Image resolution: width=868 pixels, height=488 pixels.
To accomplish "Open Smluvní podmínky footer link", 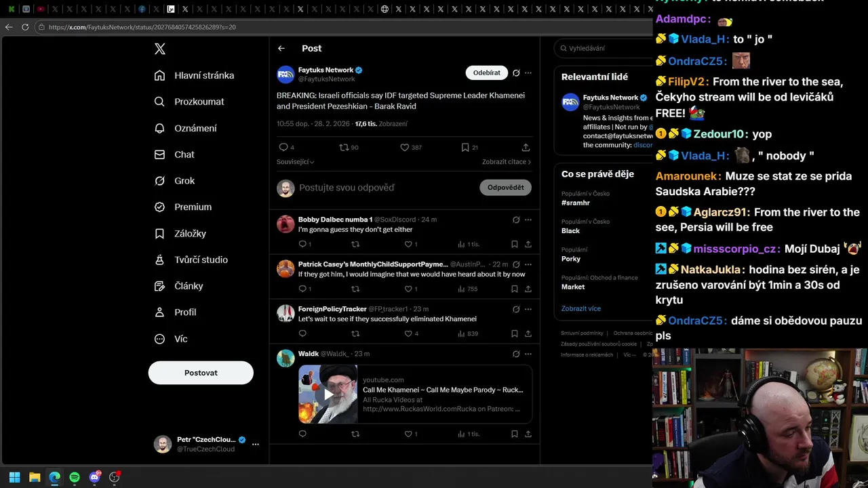I will 582,333.
